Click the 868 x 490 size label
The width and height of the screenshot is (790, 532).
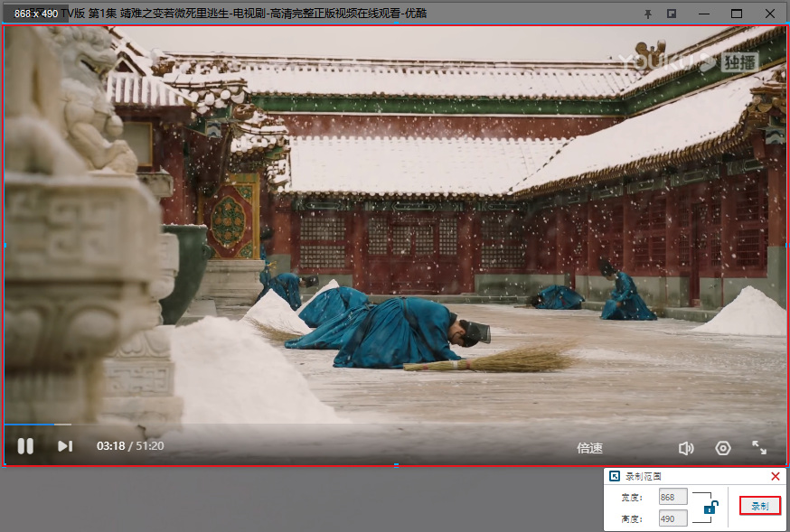[x=36, y=14]
